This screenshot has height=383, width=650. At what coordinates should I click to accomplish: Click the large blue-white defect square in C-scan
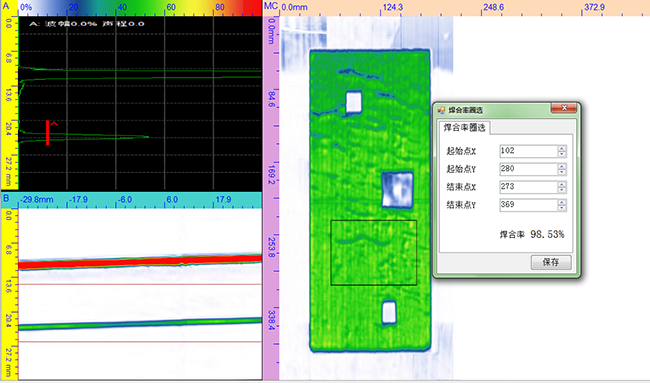click(x=397, y=189)
